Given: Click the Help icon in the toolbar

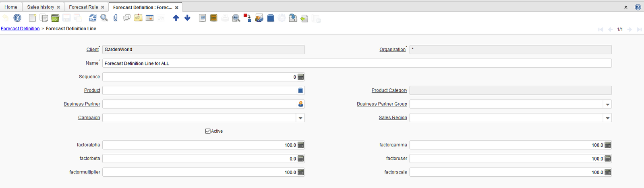Looking at the screenshot, I should 17,18.
